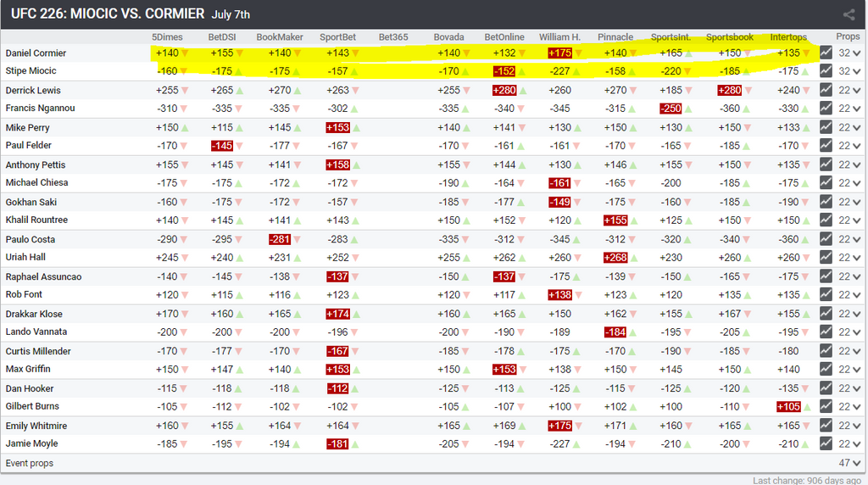
Task: Open fighter page for Francis Ngannou
Action: (40, 108)
